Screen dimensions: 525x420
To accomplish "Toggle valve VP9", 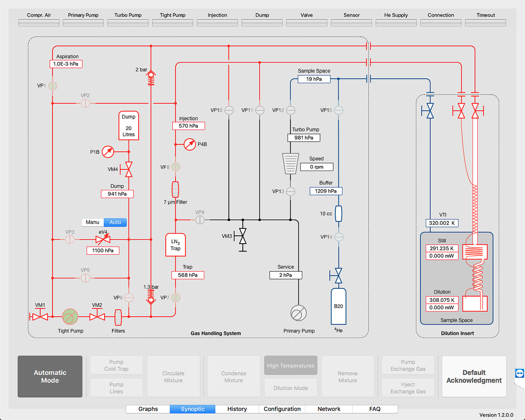I will tap(199, 220).
